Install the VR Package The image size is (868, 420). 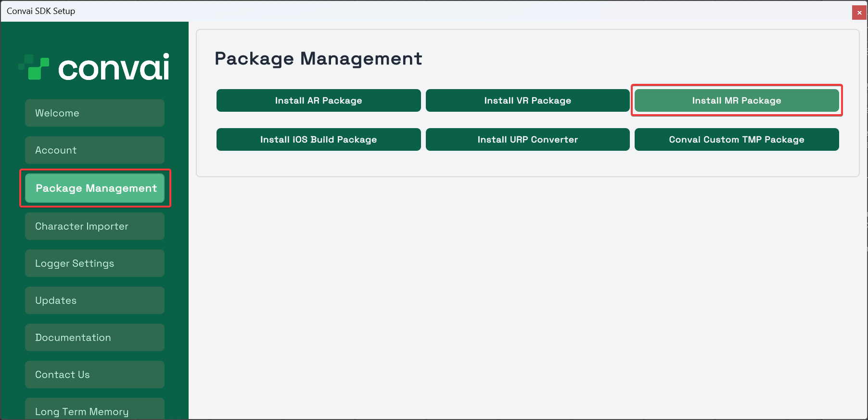pos(527,101)
